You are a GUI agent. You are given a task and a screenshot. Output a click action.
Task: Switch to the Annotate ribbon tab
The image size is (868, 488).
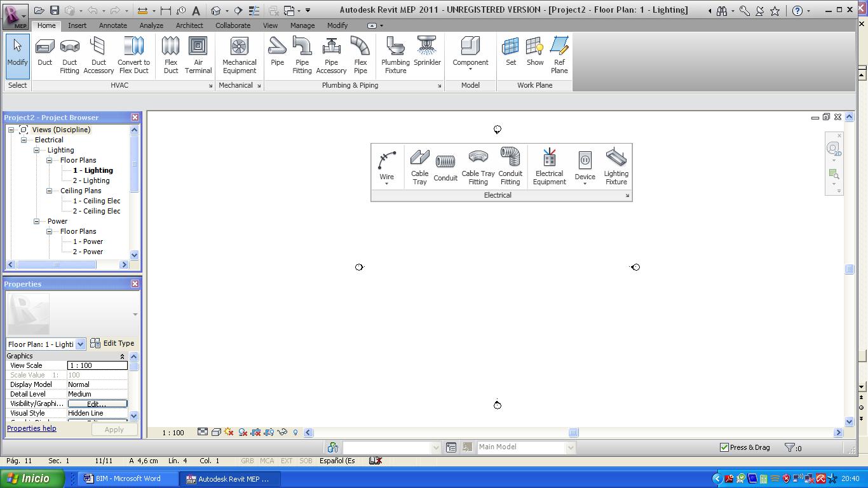coord(112,25)
